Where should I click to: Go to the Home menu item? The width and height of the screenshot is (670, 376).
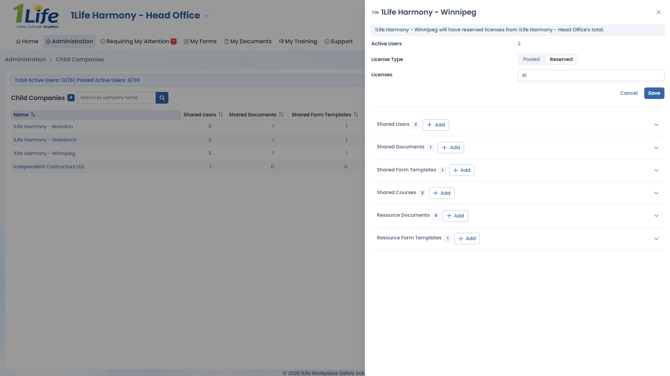point(27,41)
